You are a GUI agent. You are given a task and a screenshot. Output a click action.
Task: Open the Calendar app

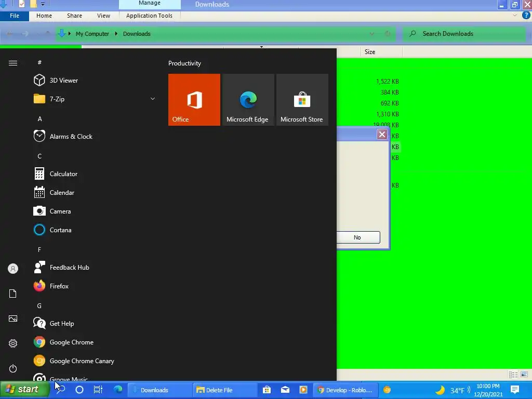point(54,192)
